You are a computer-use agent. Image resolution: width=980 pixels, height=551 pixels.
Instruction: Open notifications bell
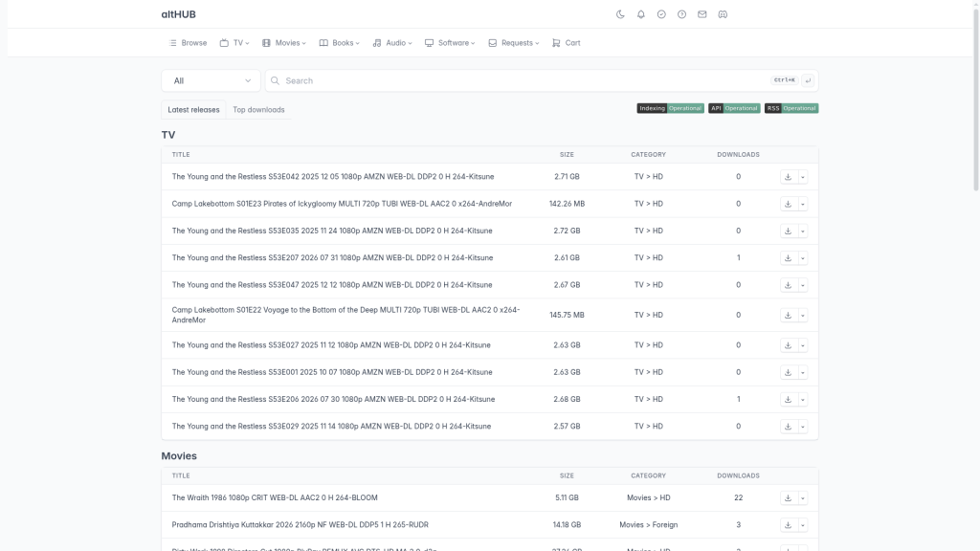point(640,14)
